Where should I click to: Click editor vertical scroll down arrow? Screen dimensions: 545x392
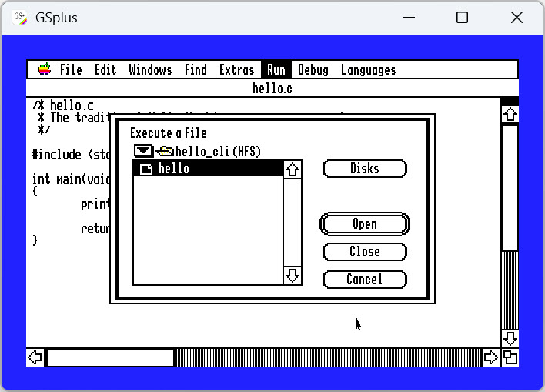510,338
